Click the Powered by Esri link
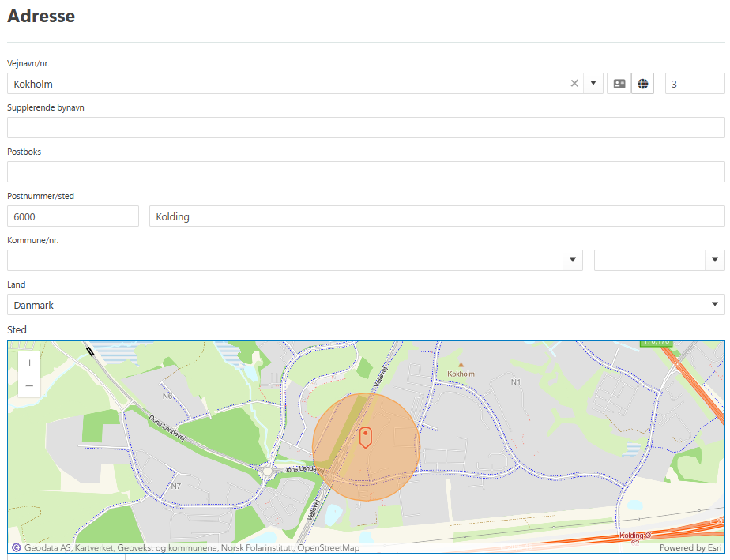Screen dimensions: 730x560 tap(690, 548)
